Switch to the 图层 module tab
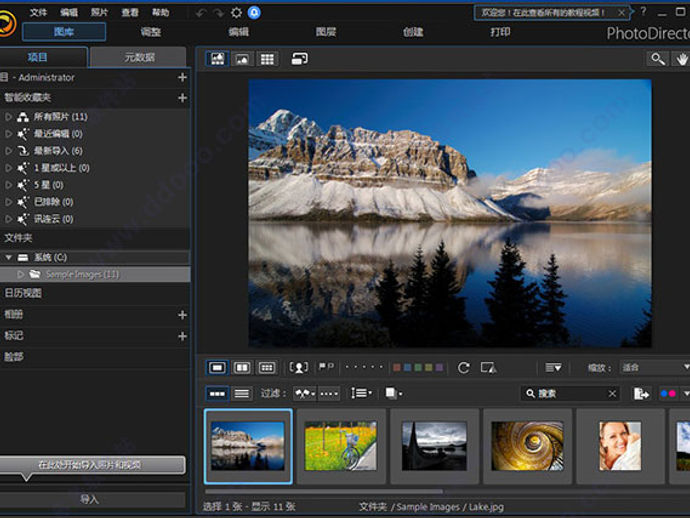The image size is (690, 518). coord(326,32)
